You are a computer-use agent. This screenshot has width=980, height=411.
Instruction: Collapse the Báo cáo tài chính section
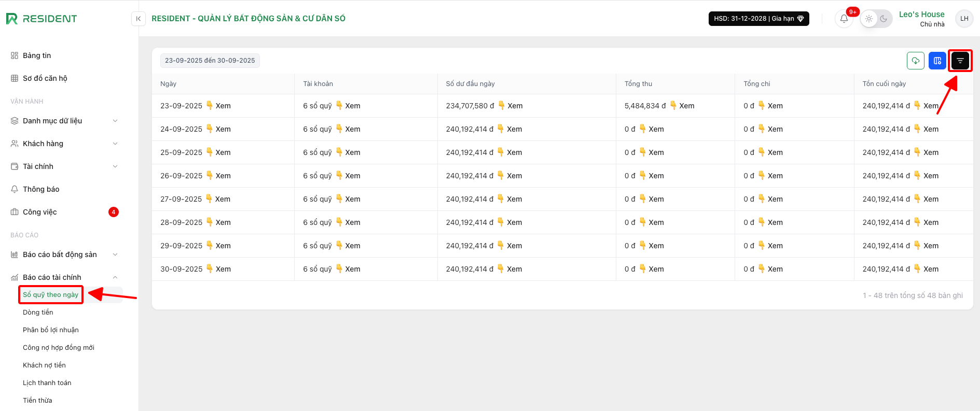64,277
